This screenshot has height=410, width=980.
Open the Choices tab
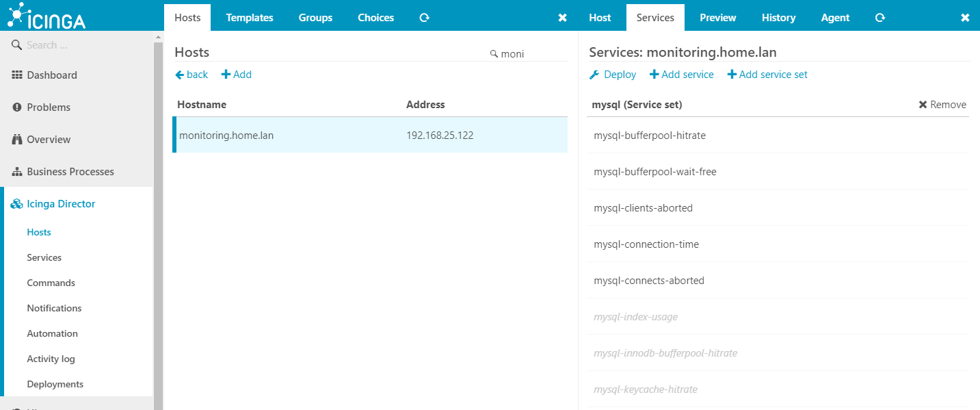point(375,17)
